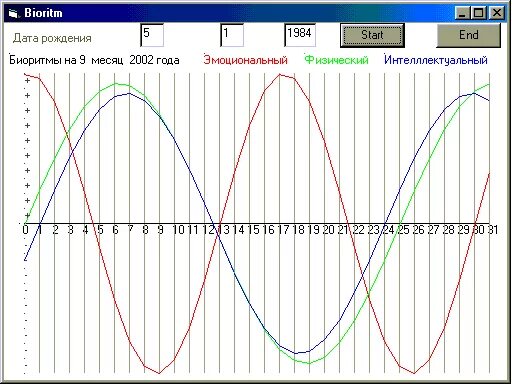Click day 17 on the axis
Viewport: 512px width, 384px height.
[283, 230]
